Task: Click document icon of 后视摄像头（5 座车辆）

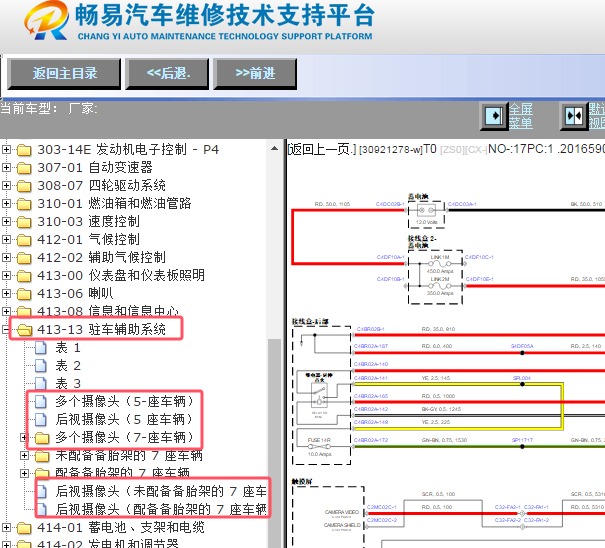Action: (41, 420)
